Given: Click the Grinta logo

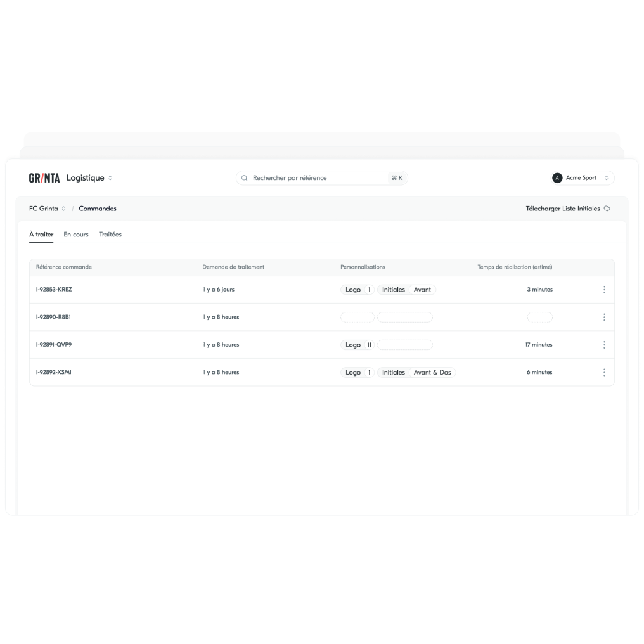Looking at the screenshot, I should point(44,178).
